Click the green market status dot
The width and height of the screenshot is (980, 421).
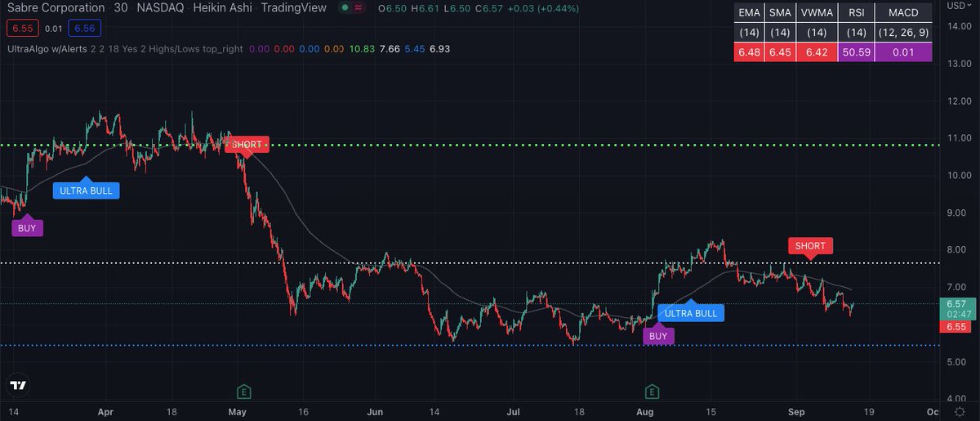(345, 7)
